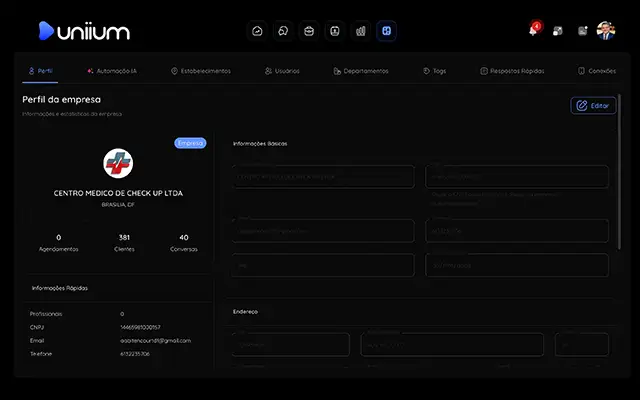Screen dimensions: 640x400
Task: Open the dashboard chart icon in top navigation
Action: point(257,31)
